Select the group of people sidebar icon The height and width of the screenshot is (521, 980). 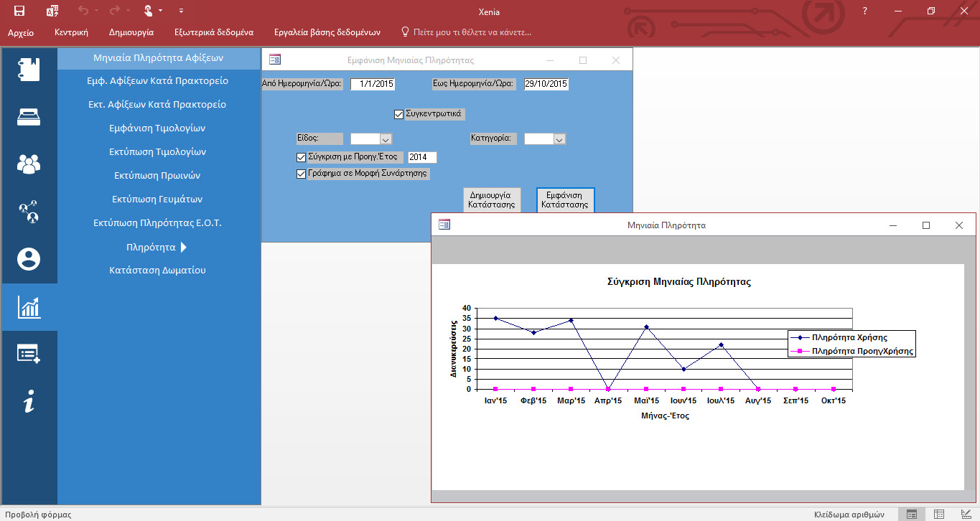point(29,164)
